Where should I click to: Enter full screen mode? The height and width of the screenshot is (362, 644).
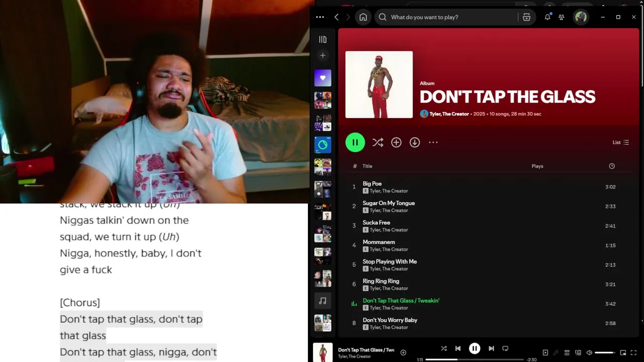coord(633,352)
